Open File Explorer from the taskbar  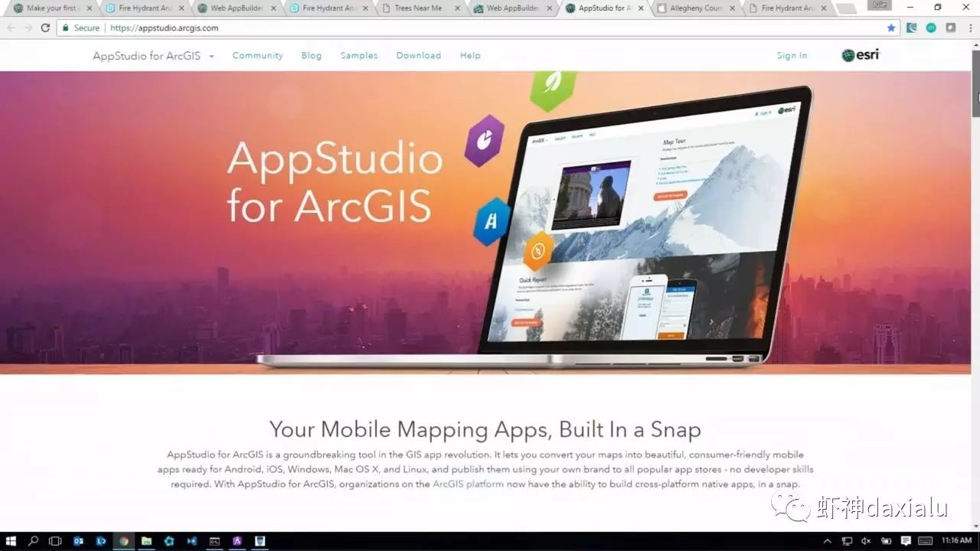pos(146,541)
